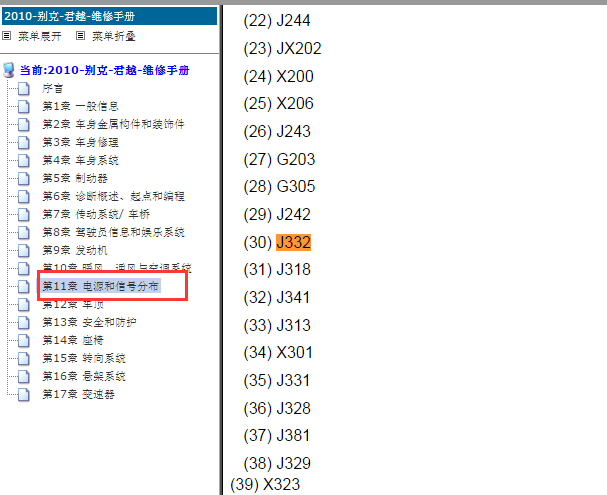The image size is (607, 495).
Task: Click the page icon beside 第9章 发动机
Action: [24, 250]
